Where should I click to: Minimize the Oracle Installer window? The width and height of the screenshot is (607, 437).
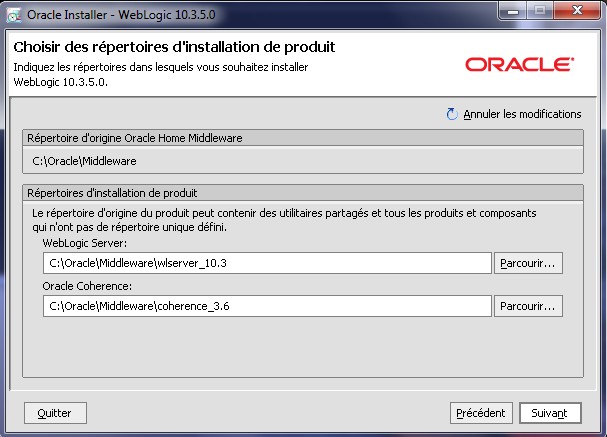[513, 11]
